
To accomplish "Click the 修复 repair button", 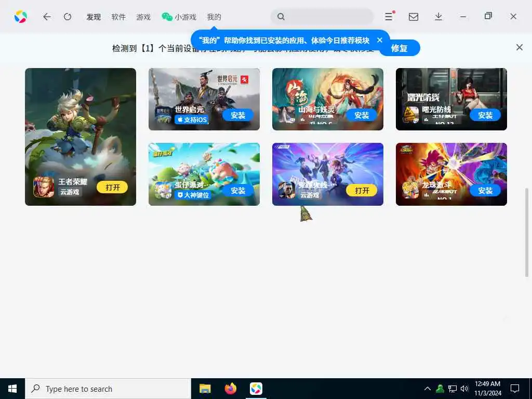I will click(x=400, y=48).
